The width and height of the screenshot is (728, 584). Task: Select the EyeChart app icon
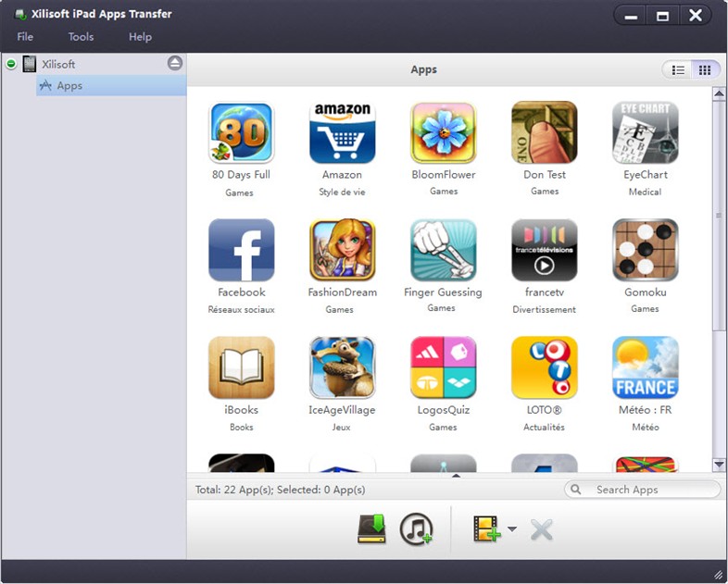pos(646,132)
